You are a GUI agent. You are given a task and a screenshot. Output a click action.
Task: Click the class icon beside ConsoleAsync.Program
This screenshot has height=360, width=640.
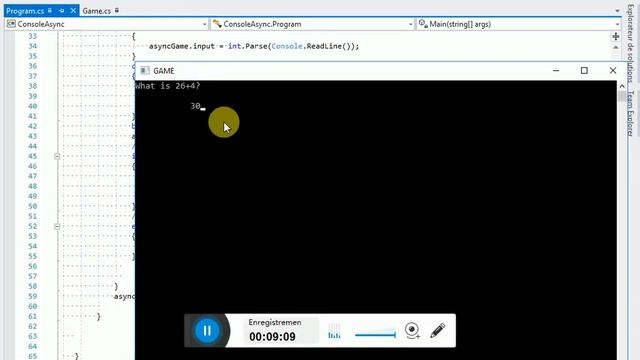click(x=217, y=24)
